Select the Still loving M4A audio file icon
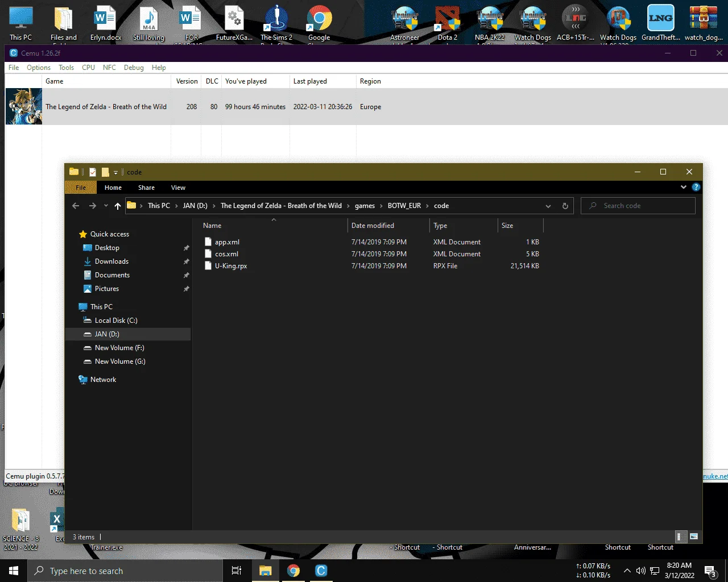 148,23
